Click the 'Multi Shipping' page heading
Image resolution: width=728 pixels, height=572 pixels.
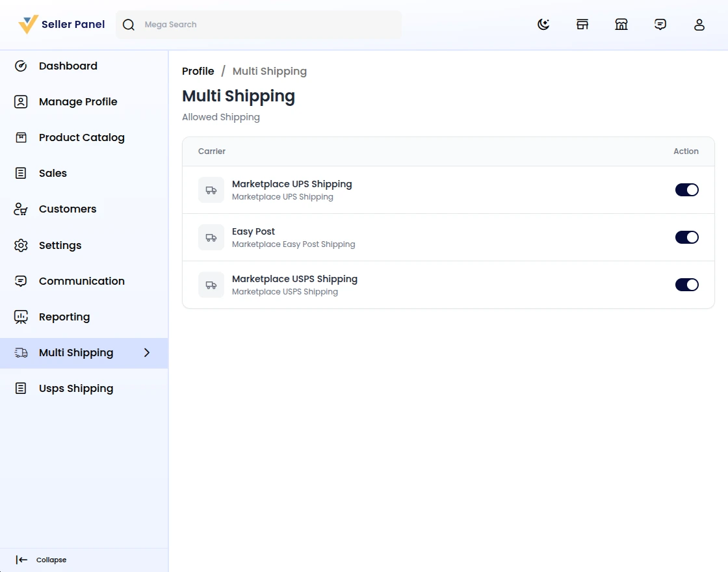239,96
